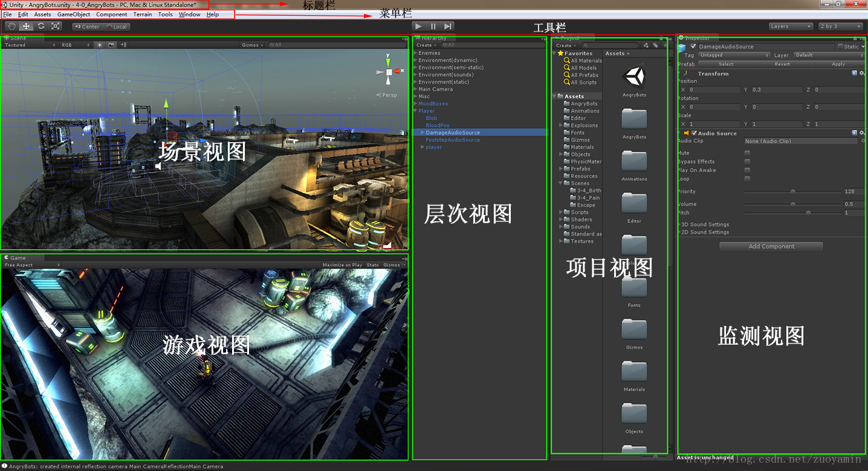Select the Scale tool in the toolbar
This screenshot has width=868, height=471.
[x=56, y=26]
